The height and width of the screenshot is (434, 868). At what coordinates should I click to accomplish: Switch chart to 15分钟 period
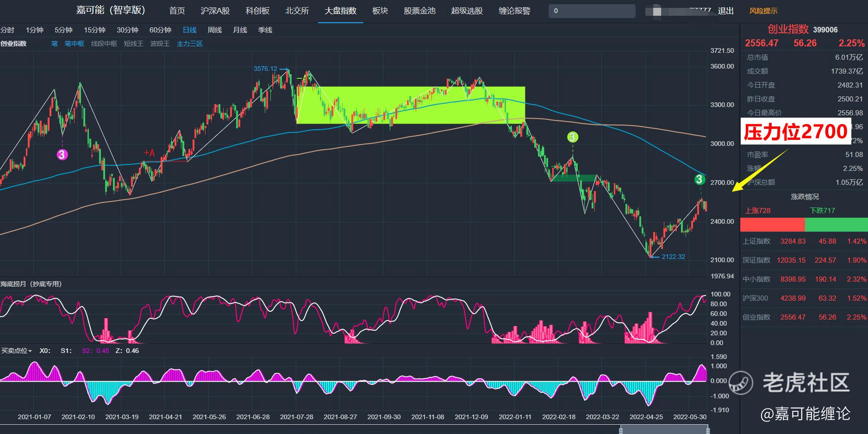click(94, 30)
